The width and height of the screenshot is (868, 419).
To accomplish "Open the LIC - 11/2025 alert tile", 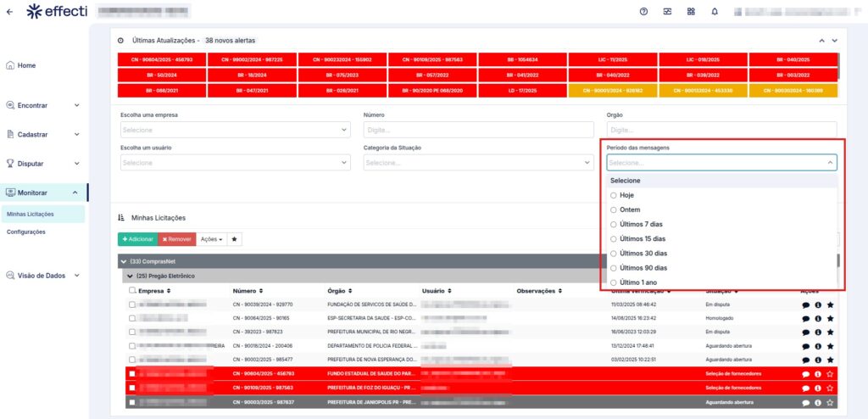I will click(613, 59).
